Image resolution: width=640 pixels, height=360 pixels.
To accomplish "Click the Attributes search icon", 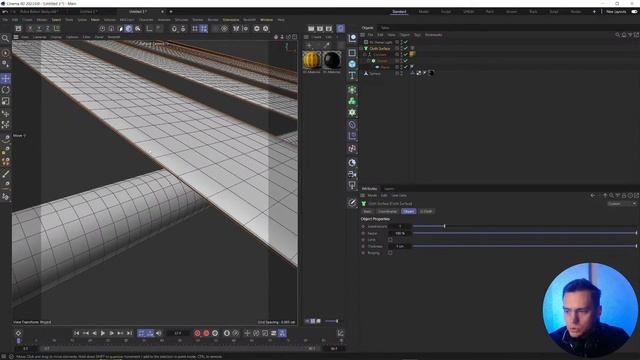I will tap(611, 196).
